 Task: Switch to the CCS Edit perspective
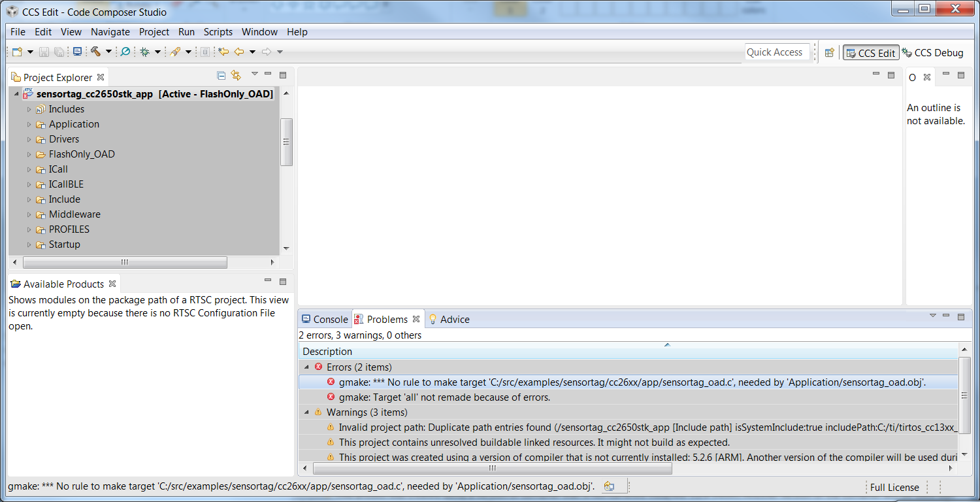click(x=871, y=53)
